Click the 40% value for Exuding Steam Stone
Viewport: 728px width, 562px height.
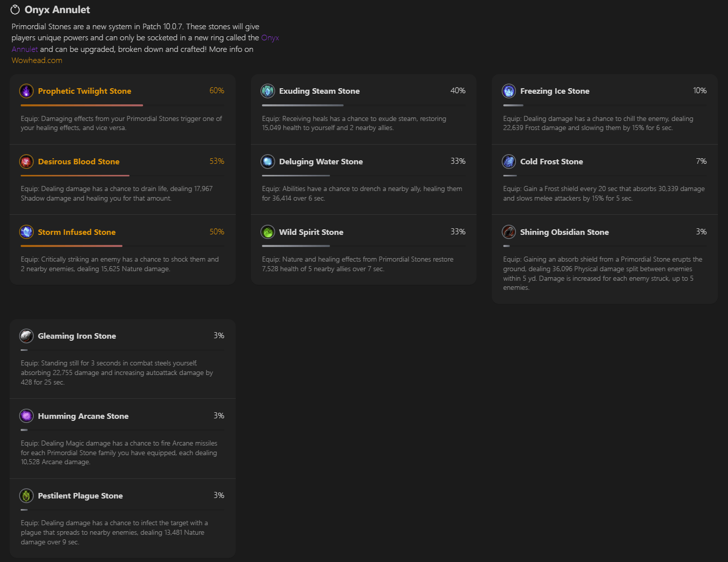point(458,91)
